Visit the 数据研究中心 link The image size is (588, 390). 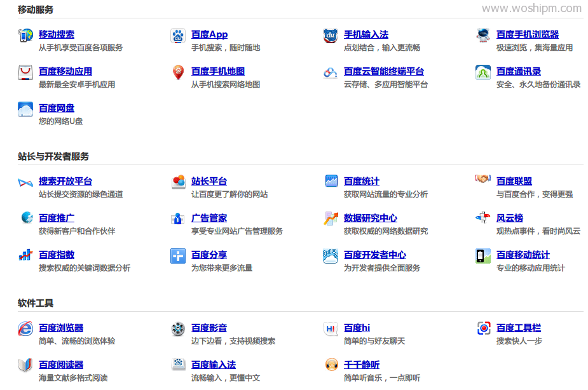(x=371, y=218)
